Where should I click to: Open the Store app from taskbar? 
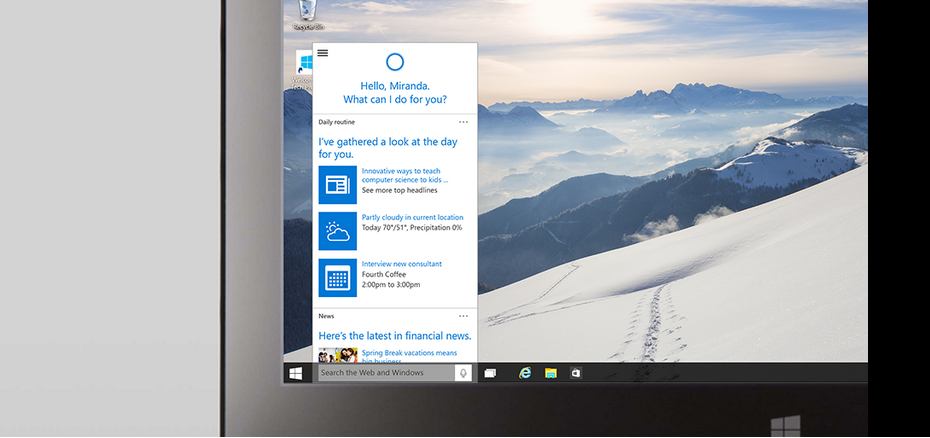pos(576,373)
